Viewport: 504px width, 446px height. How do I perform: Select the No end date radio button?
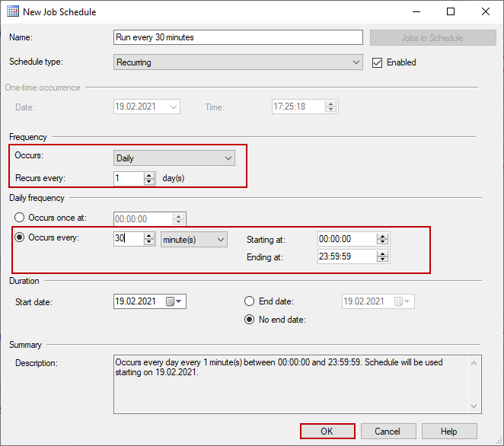[250, 320]
